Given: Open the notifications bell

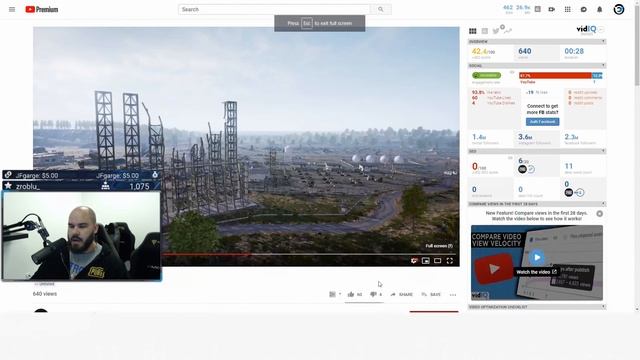Looking at the screenshot, I should click(599, 9).
